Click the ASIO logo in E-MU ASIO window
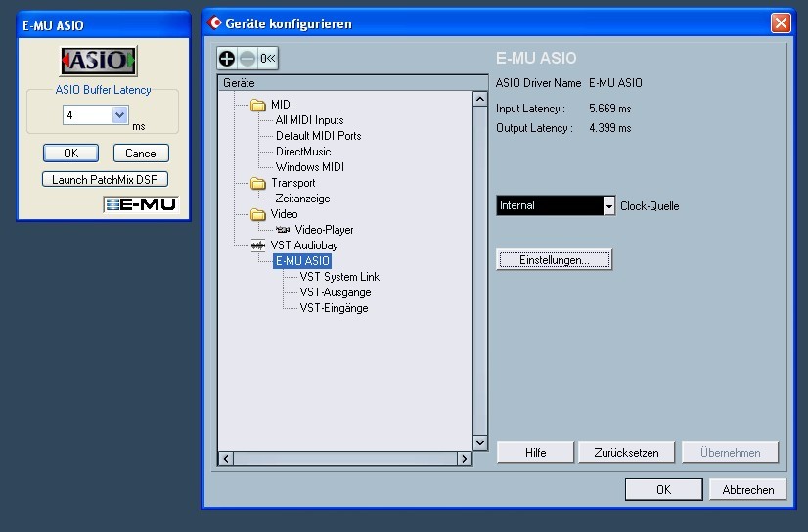The image size is (808, 532). pos(99,61)
